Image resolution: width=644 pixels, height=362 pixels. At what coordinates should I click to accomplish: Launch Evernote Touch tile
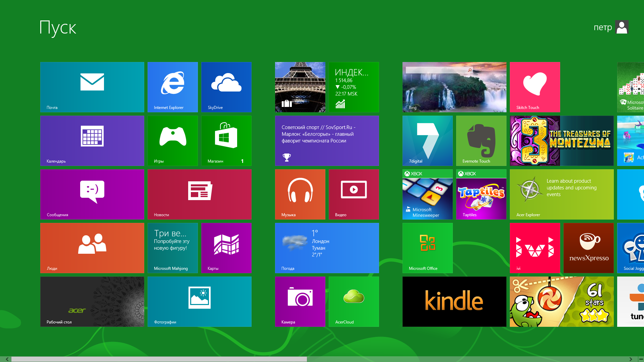click(481, 141)
